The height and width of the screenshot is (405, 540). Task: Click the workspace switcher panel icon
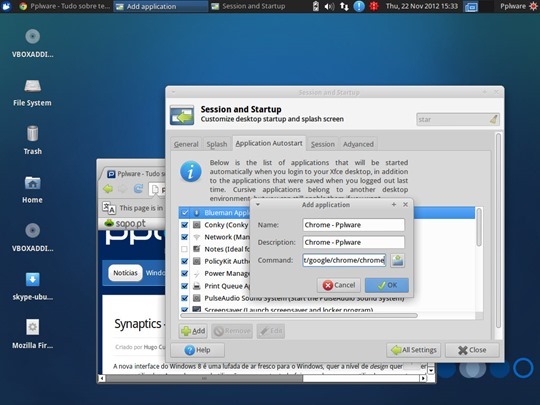pos(471,7)
